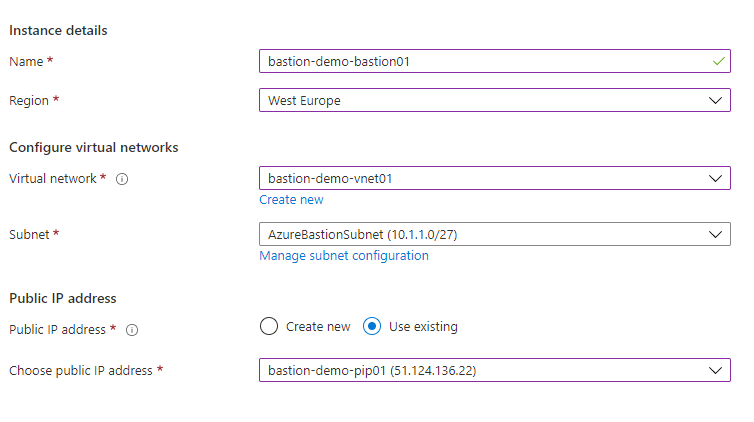Click the green validation checkmark in Name field
The width and height of the screenshot is (754, 422).
[x=718, y=62]
